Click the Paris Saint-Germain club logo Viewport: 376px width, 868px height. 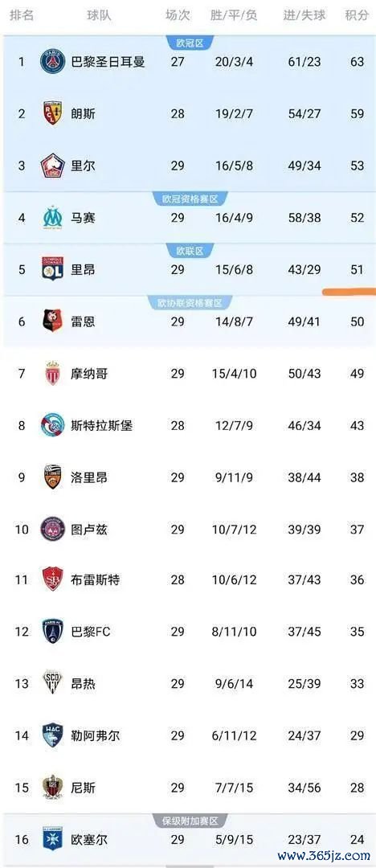click(x=53, y=61)
